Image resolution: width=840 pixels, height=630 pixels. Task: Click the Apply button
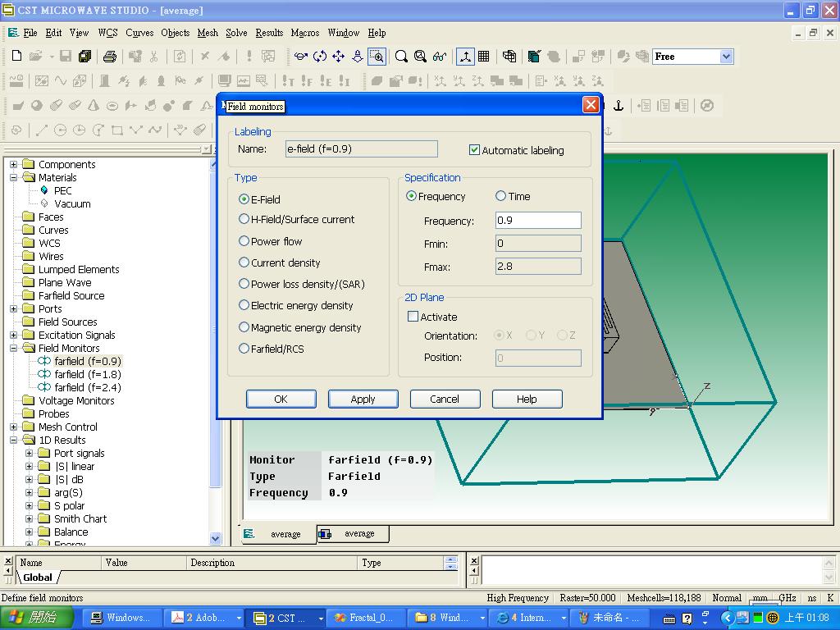pyautogui.click(x=363, y=399)
